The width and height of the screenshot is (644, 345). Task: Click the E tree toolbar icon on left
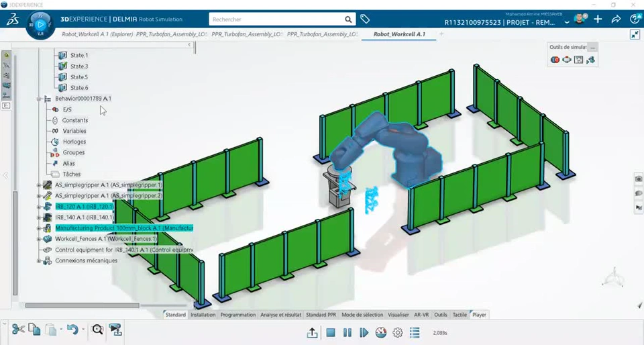point(6,105)
